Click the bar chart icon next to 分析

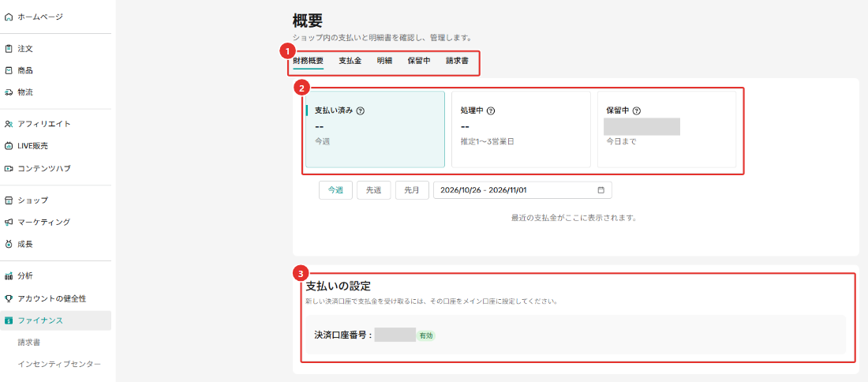(9, 275)
